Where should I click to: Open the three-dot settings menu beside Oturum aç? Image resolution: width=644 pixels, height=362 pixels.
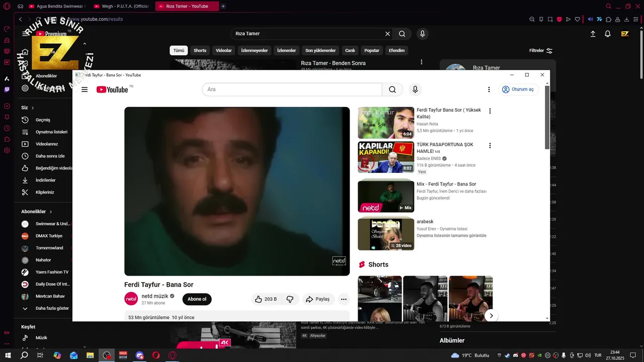[x=489, y=89]
